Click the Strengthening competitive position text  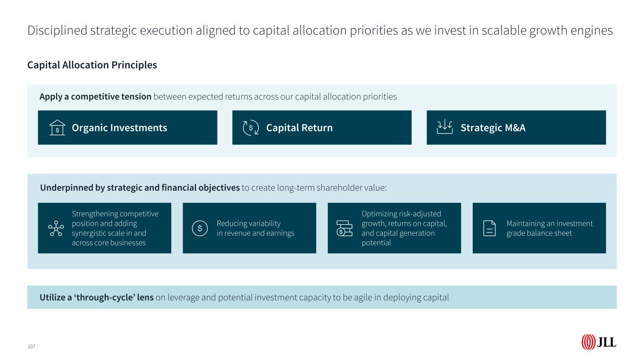[x=115, y=228]
